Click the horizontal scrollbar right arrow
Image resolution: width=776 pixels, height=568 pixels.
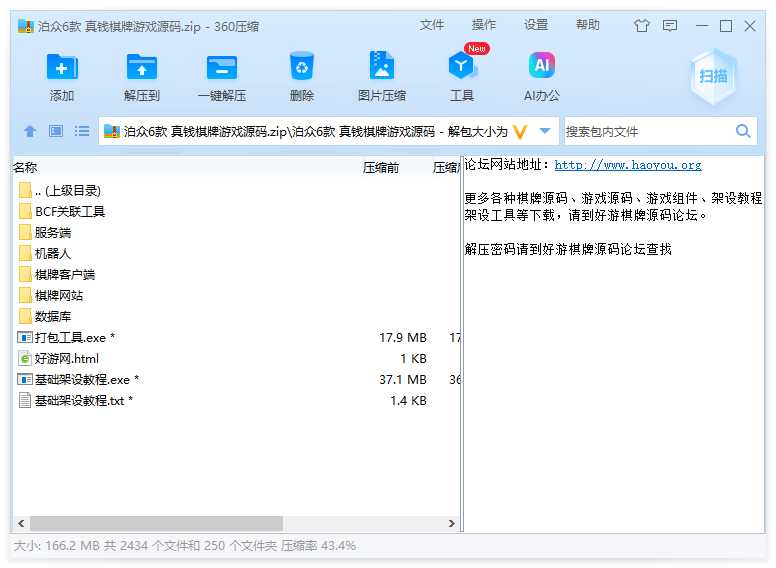click(451, 523)
